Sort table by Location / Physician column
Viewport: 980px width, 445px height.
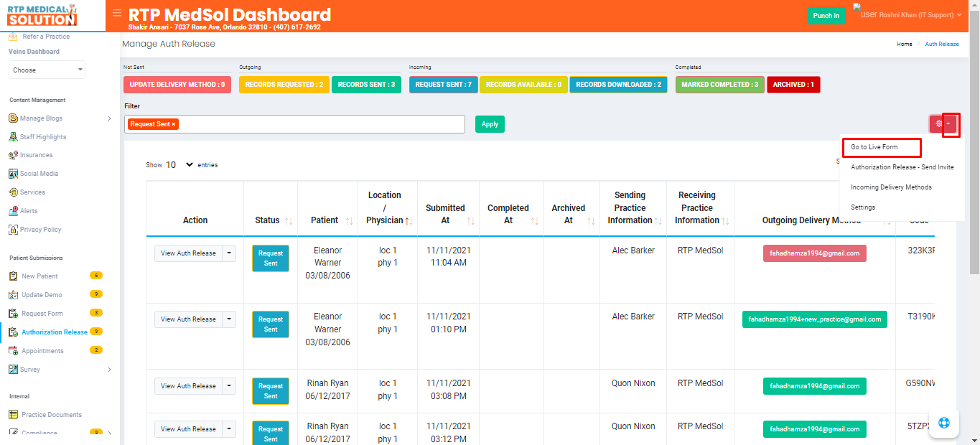[x=408, y=221]
